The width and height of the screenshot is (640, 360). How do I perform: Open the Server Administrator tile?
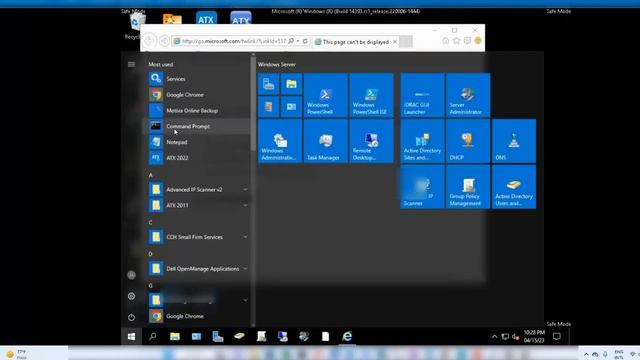pos(468,96)
